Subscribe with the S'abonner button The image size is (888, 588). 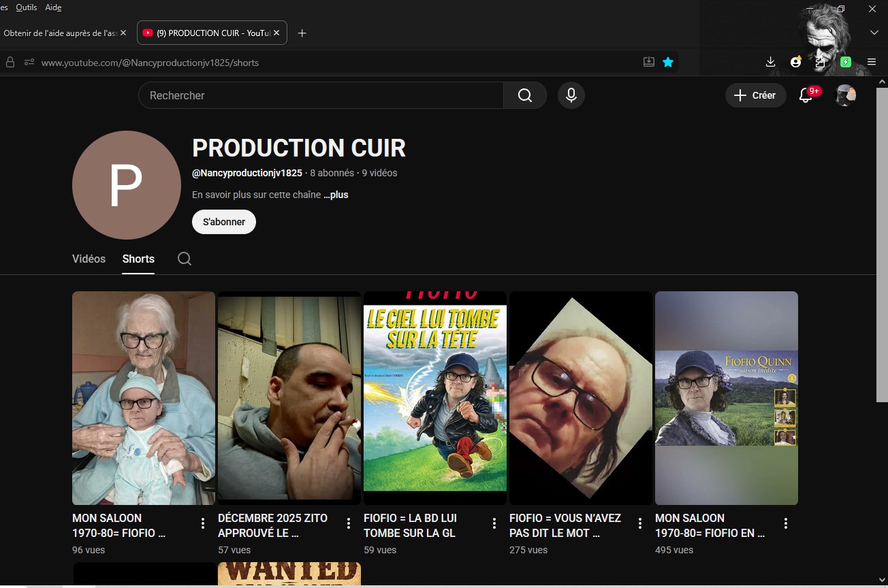point(224,222)
